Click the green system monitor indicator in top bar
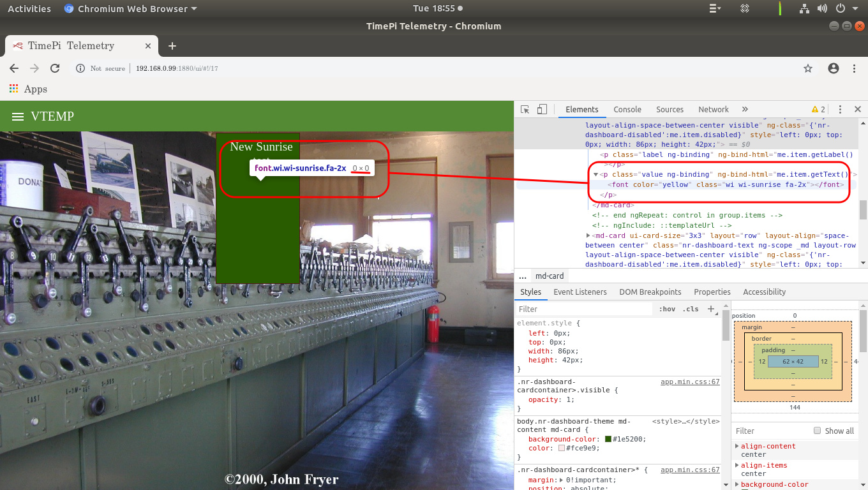 (x=780, y=9)
